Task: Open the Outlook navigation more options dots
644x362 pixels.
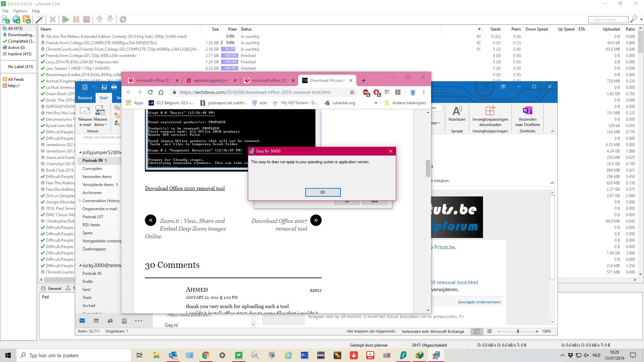Action: [139, 321]
